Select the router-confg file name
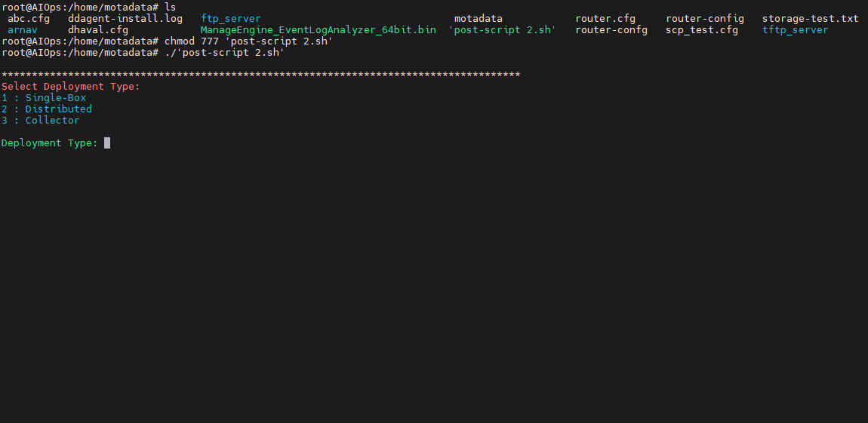The height and width of the screenshot is (423, 868). point(611,30)
